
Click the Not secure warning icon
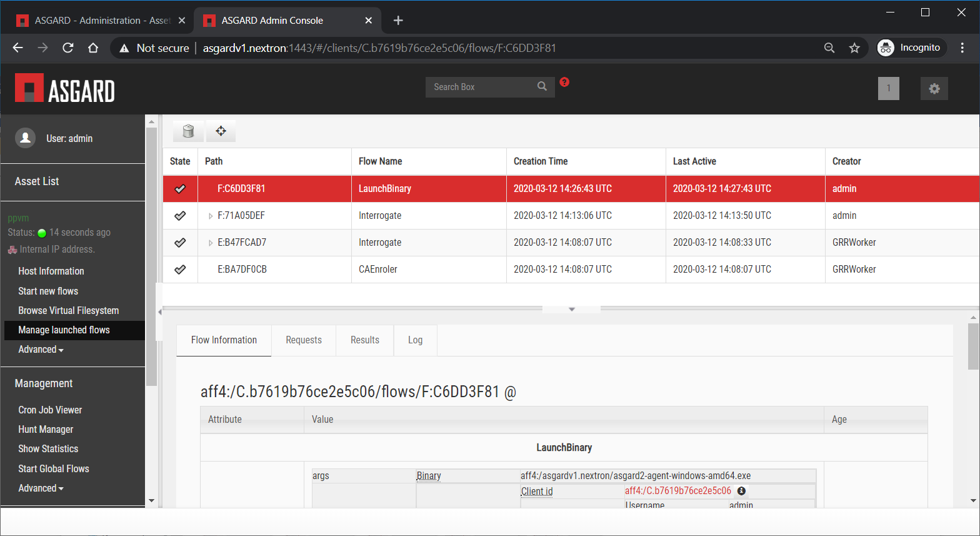pos(124,48)
